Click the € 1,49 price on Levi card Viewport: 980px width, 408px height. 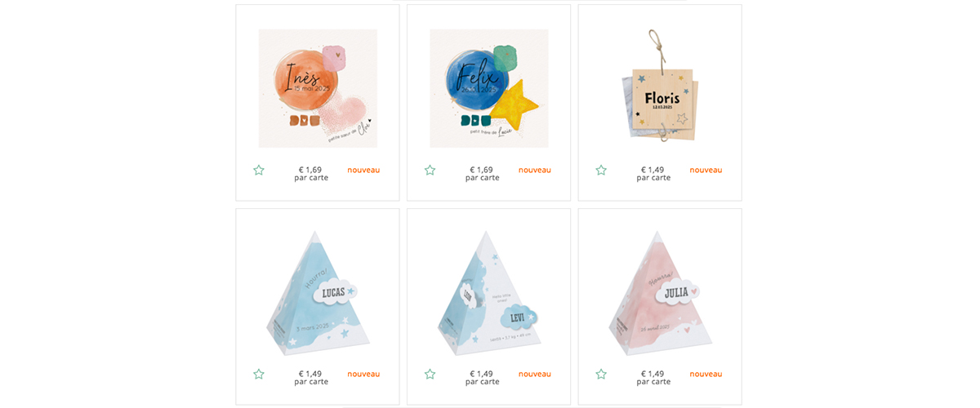pyautogui.click(x=482, y=374)
